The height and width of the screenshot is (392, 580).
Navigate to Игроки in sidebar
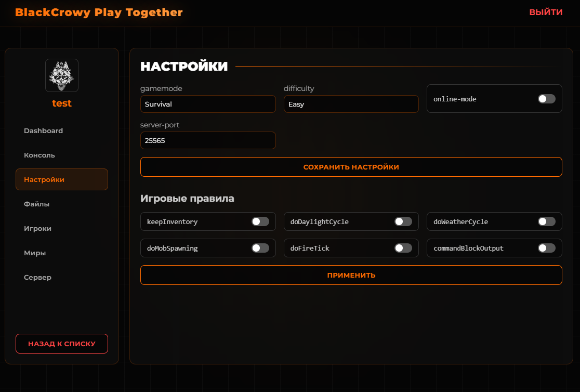click(38, 229)
